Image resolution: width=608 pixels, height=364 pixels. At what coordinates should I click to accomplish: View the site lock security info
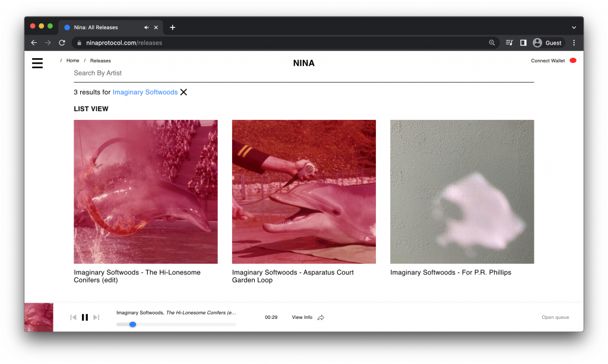click(x=79, y=43)
